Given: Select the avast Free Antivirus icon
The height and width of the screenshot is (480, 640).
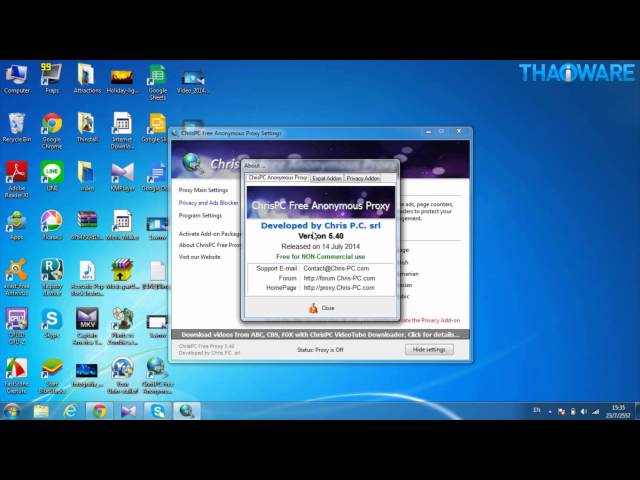Looking at the screenshot, I should [16, 278].
